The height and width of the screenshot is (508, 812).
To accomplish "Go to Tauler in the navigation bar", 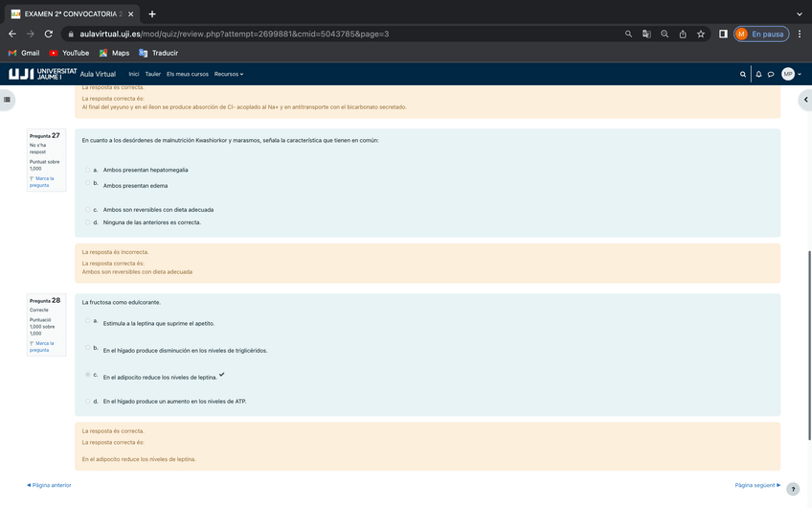I will point(152,74).
